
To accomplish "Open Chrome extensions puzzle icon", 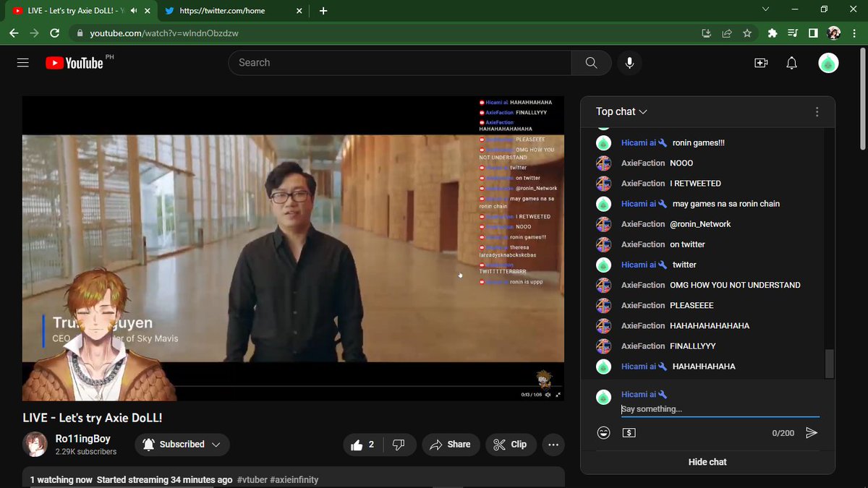I will [773, 33].
